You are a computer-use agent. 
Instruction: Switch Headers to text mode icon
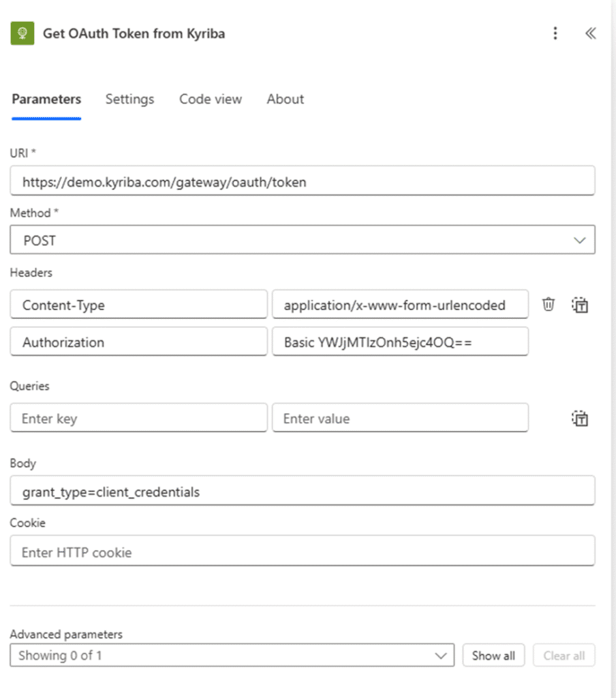pos(579,305)
